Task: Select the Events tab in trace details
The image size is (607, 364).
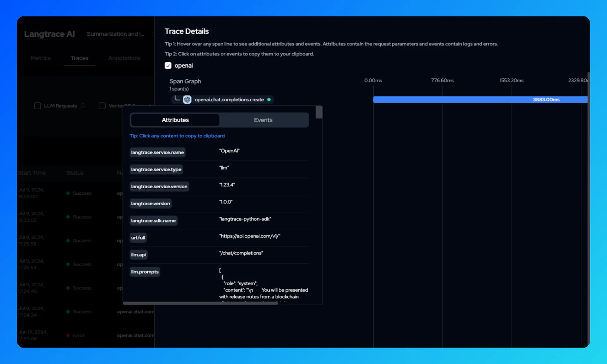Action: [x=264, y=120]
